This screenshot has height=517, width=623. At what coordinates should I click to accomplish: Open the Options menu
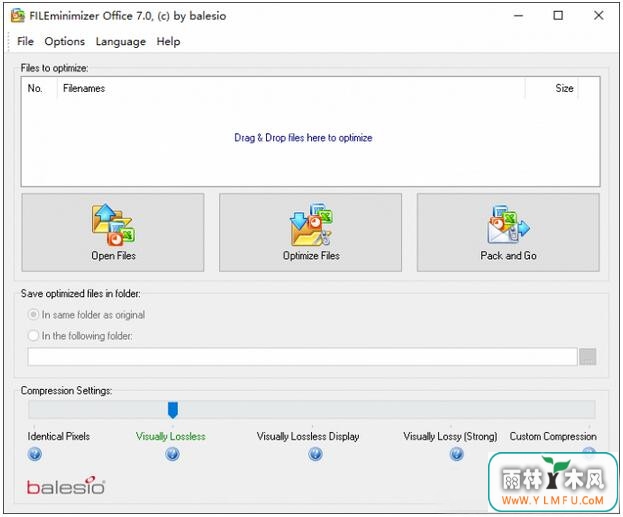64,41
